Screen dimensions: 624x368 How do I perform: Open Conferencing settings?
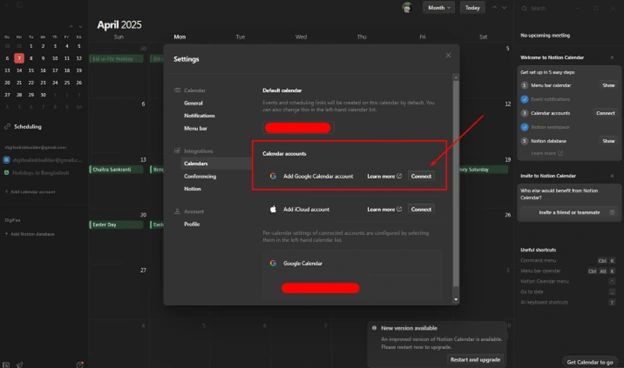point(200,176)
